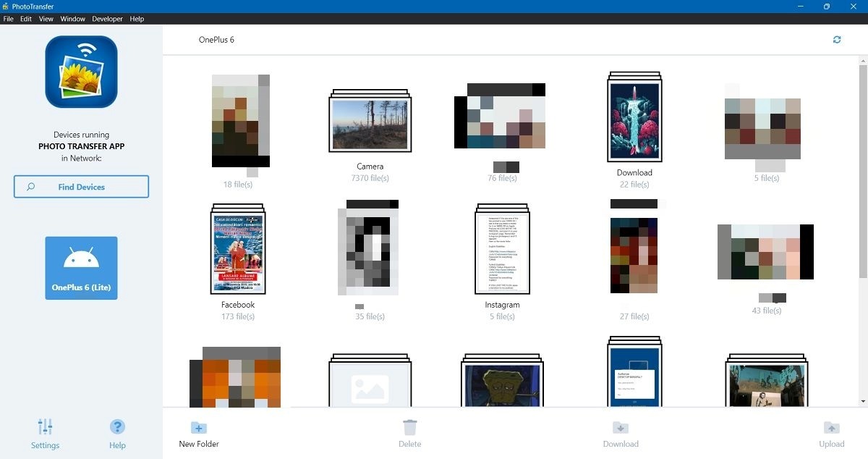868x459 pixels.
Task: Open the Download folder with 22 files
Action: 634,117
